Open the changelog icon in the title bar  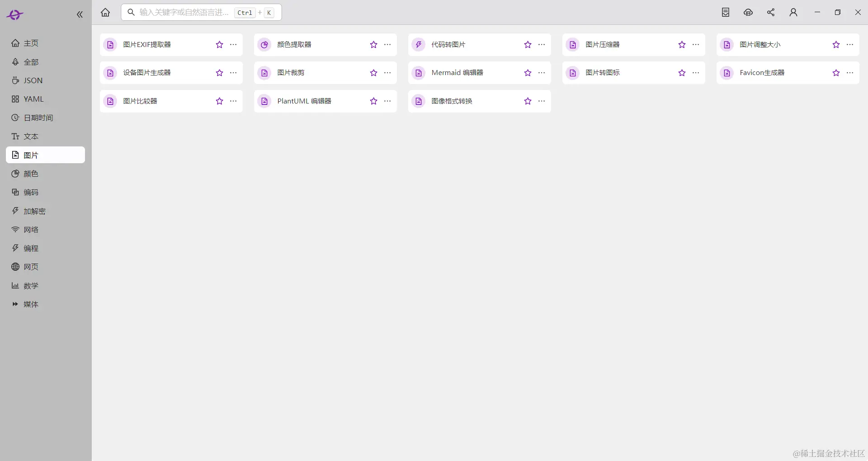(x=726, y=12)
